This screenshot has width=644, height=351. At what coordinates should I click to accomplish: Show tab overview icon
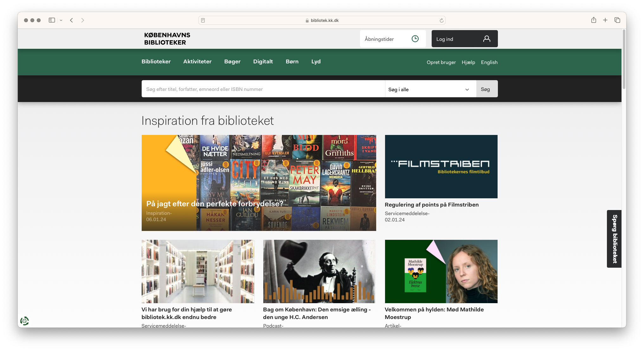pos(617,20)
